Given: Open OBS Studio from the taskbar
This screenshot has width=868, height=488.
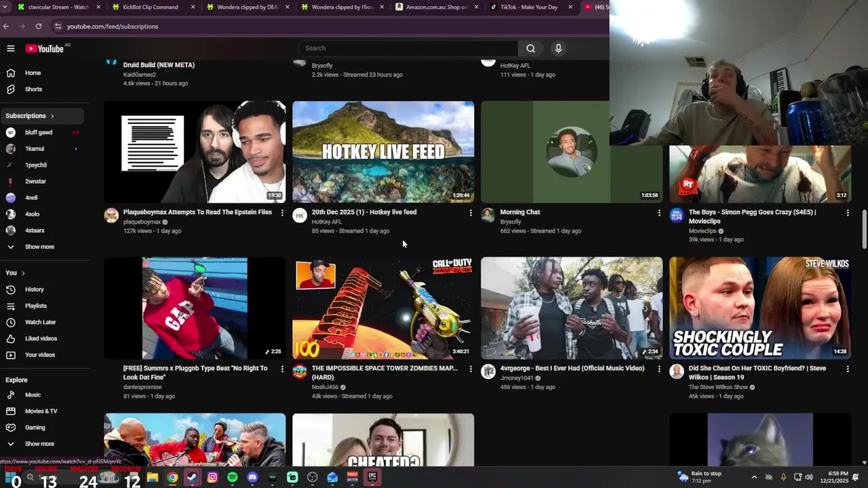Looking at the screenshot, I should (x=313, y=477).
